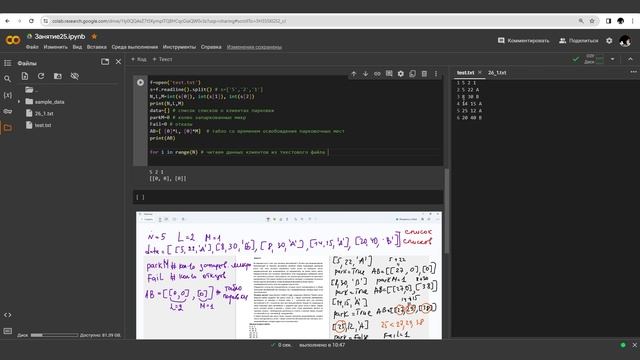The image size is (640, 360).
Task: Open the RAM and disk resources indicator
Action: (x=595, y=59)
